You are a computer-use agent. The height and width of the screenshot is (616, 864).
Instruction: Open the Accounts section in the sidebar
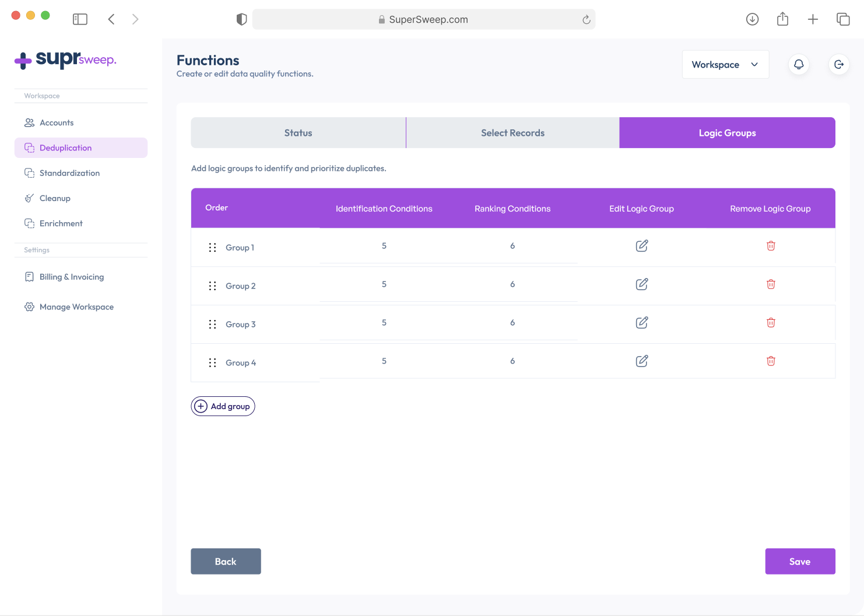click(x=57, y=122)
